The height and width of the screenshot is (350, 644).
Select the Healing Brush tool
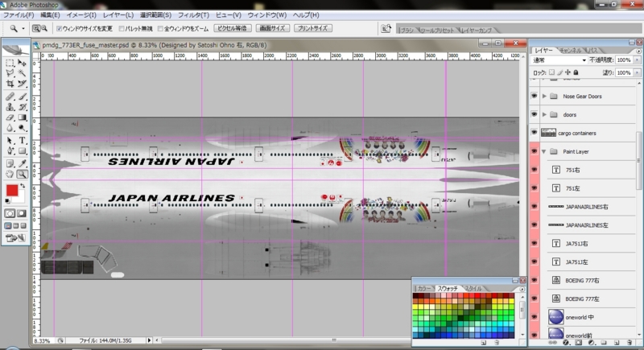[10, 97]
